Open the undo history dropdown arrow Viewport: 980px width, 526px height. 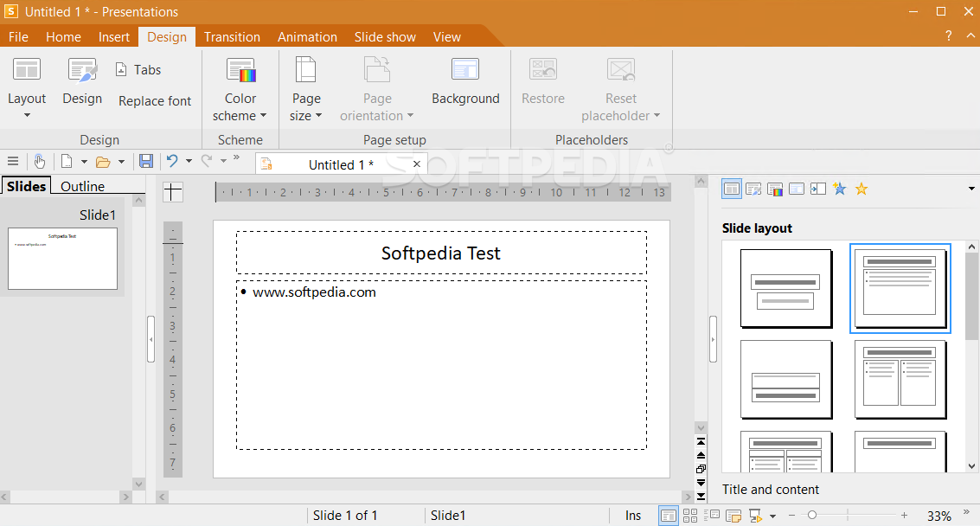tap(189, 162)
